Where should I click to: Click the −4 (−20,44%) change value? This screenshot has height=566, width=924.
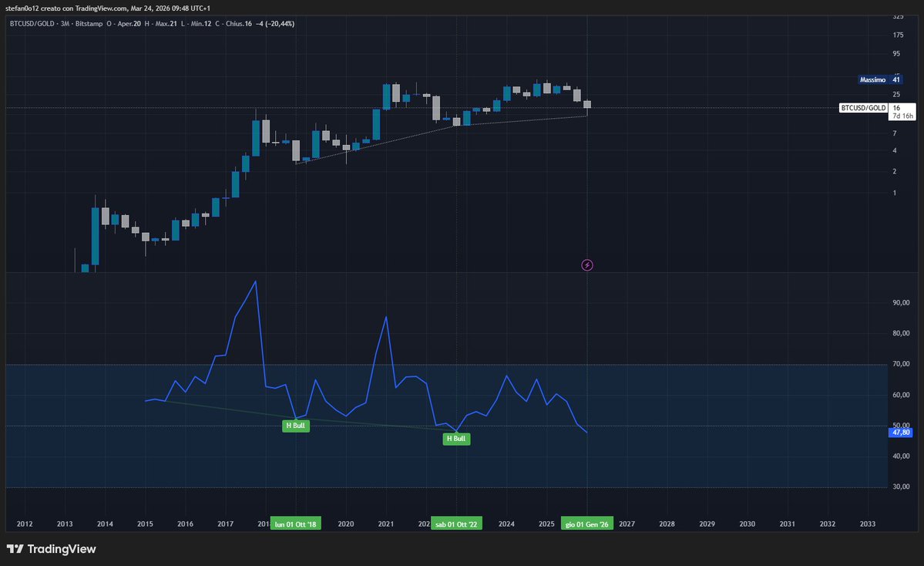point(275,24)
